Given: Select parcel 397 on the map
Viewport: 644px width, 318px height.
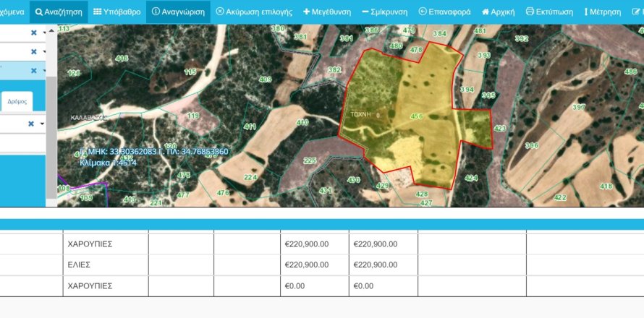Looking at the screenshot, I should click(578, 107).
